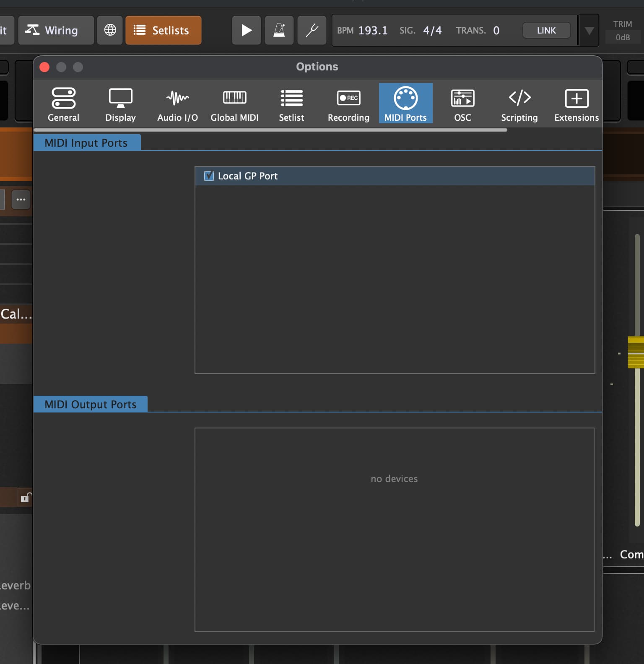Open the Extensions options tab
This screenshot has width=644, height=664.
coord(576,104)
